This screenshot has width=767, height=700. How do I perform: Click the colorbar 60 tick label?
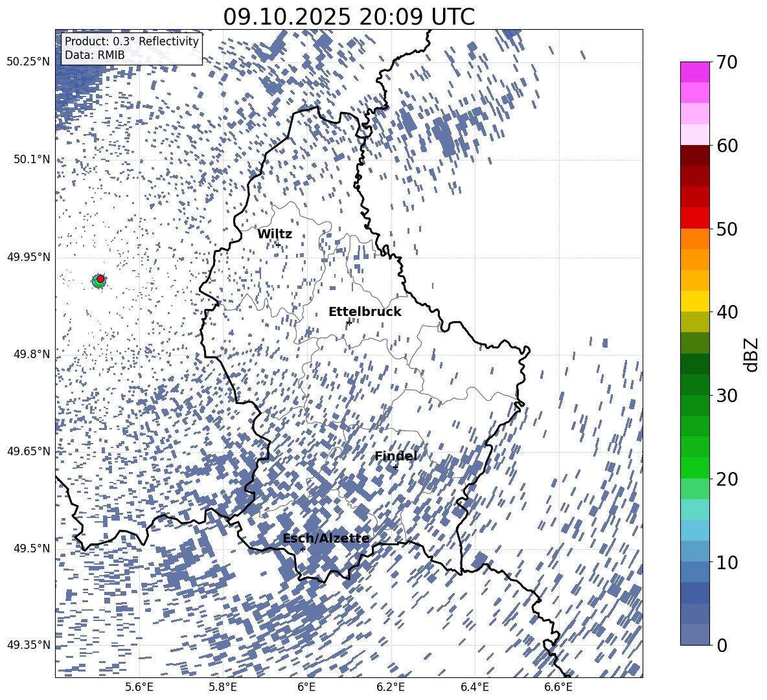tap(727, 146)
